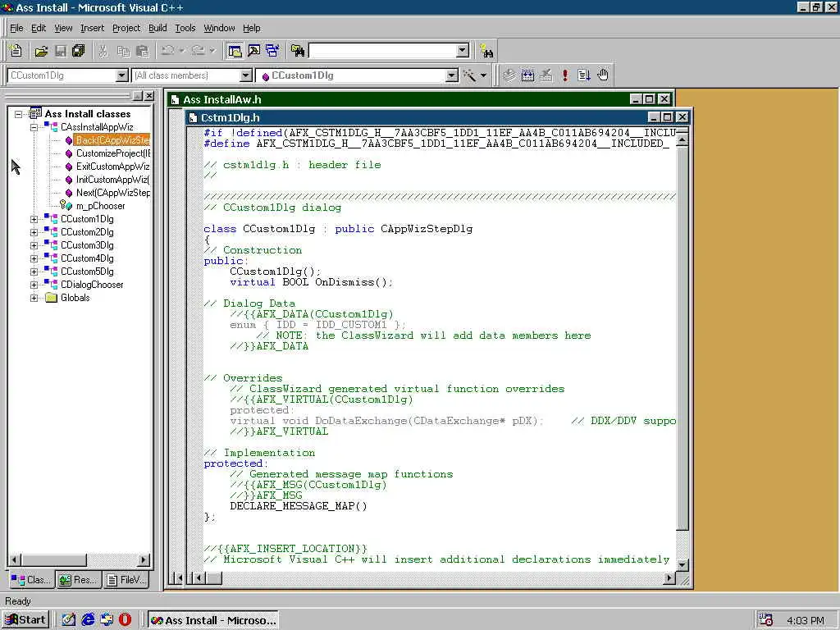Open the Build menu
Screen dimensions: 840x630
157,28
